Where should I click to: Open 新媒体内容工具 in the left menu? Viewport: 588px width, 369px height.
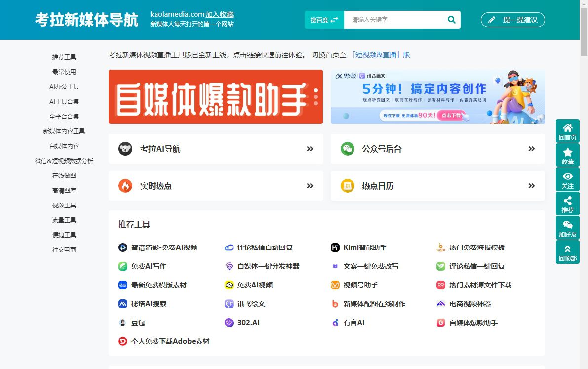pyautogui.click(x=64, y=131)
